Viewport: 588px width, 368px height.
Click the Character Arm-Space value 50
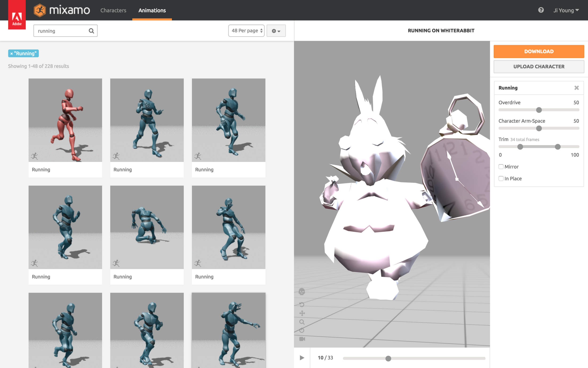coord(576,121)
